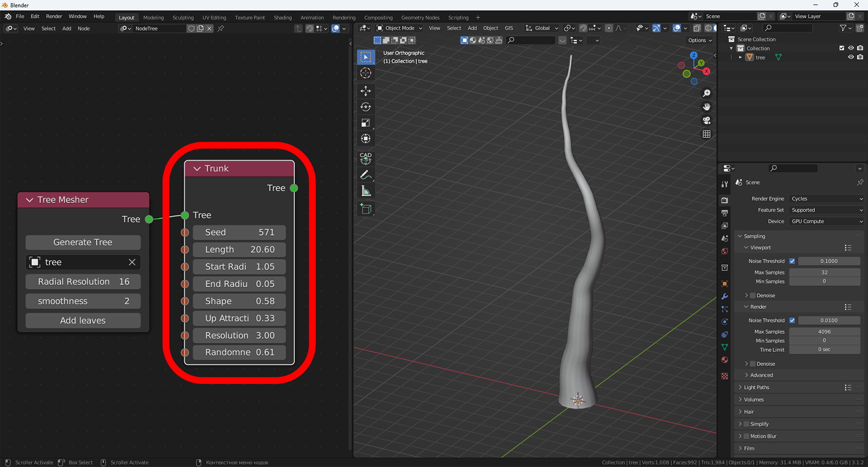The image size is (868, 467).
Task: Collapse the Trunk node
Action: click(x=197, y=169)
